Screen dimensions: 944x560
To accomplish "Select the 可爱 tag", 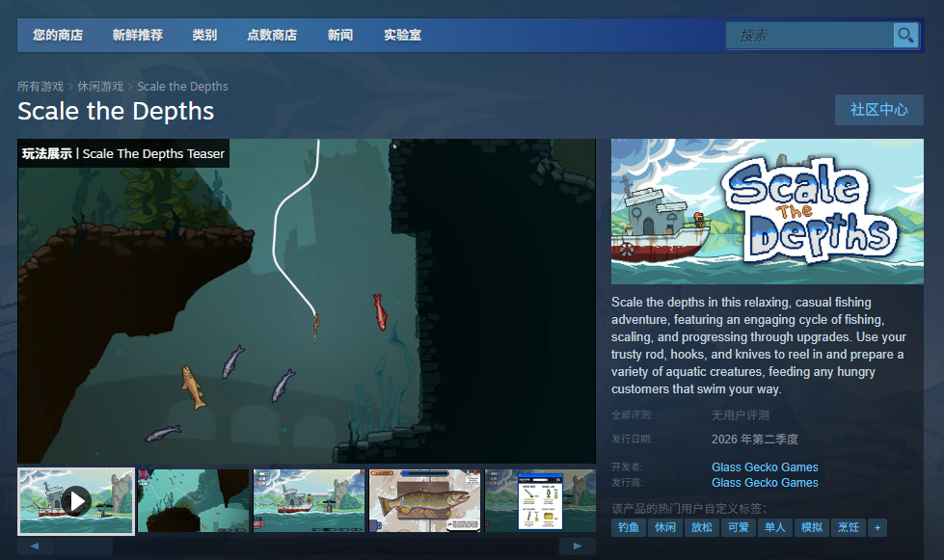I will [739, 527].
